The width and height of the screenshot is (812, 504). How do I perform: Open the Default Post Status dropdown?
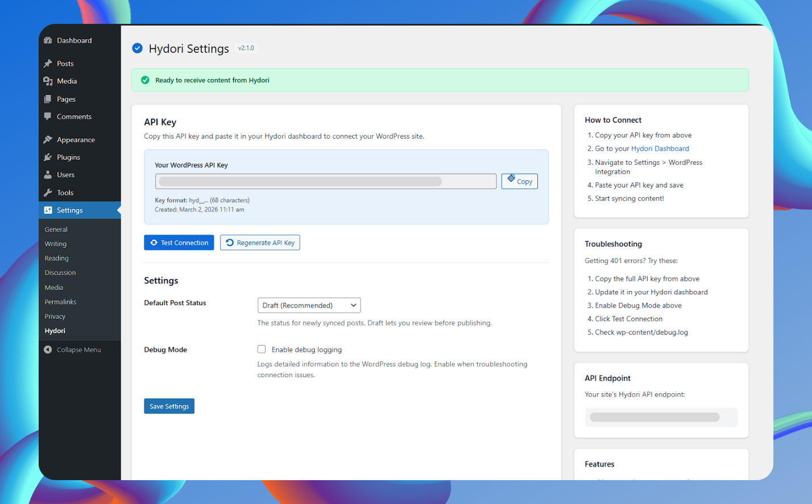click(309, 305)
